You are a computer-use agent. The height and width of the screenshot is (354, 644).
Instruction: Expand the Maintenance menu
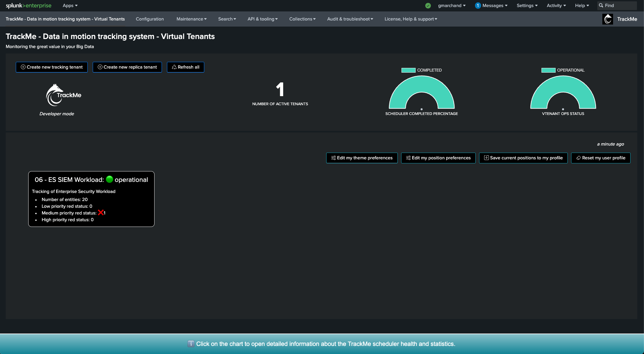[191, 19]
